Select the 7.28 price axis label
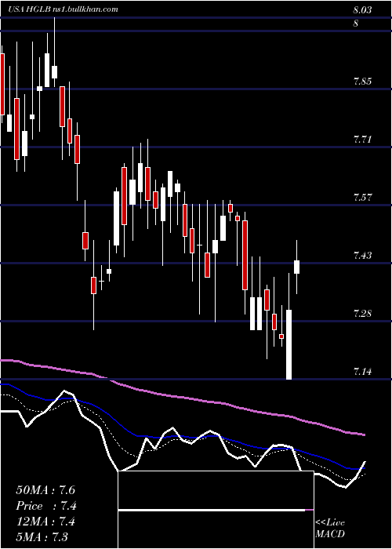 pyautogui.click(x=362, y=314)
